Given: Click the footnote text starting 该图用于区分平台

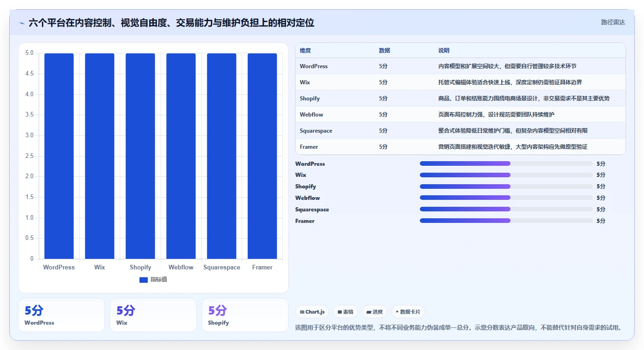Looking at the screenshot, I should pos(458,327).
